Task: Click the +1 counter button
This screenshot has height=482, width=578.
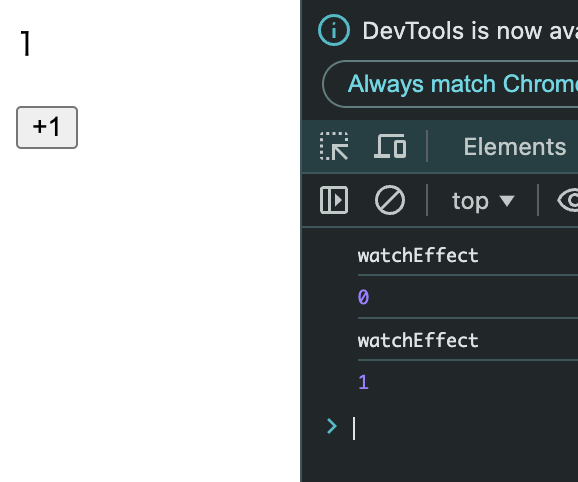Action: [47, 128]
